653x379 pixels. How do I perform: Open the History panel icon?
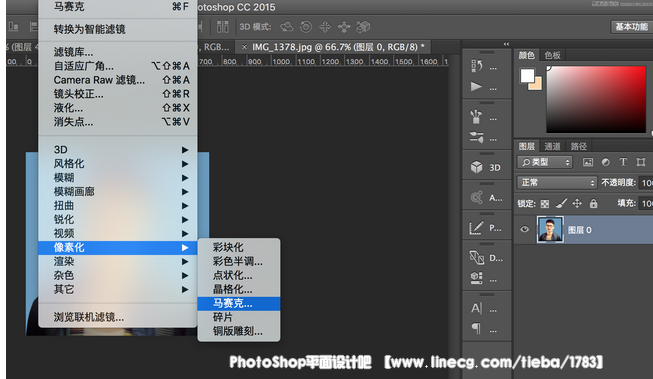coord(477,66)
